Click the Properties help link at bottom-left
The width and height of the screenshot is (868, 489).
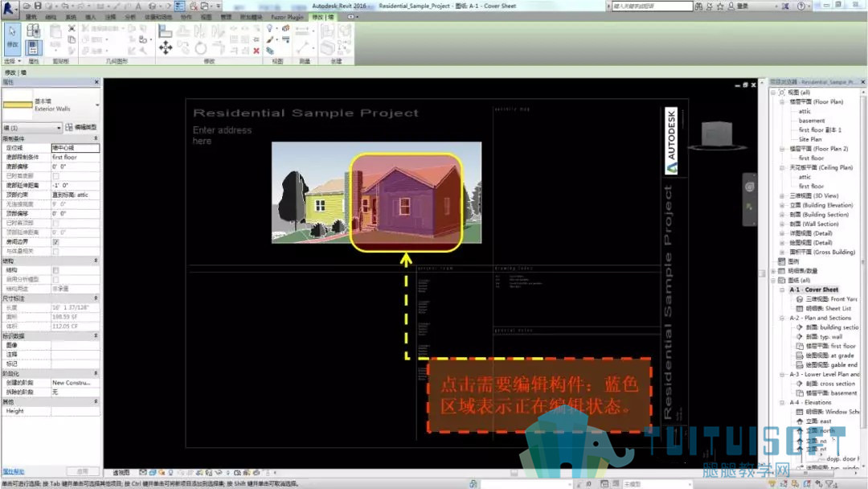tap(14, 472)
